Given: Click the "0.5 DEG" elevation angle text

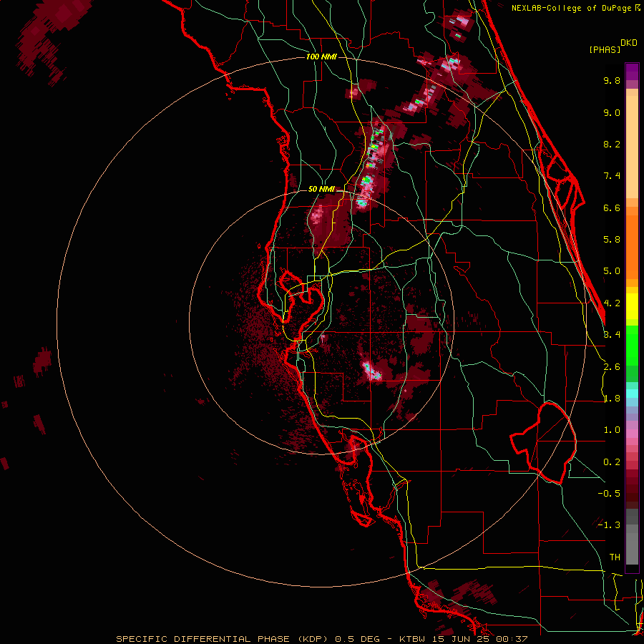Looking at the screenshot, I should pos(359,639).
